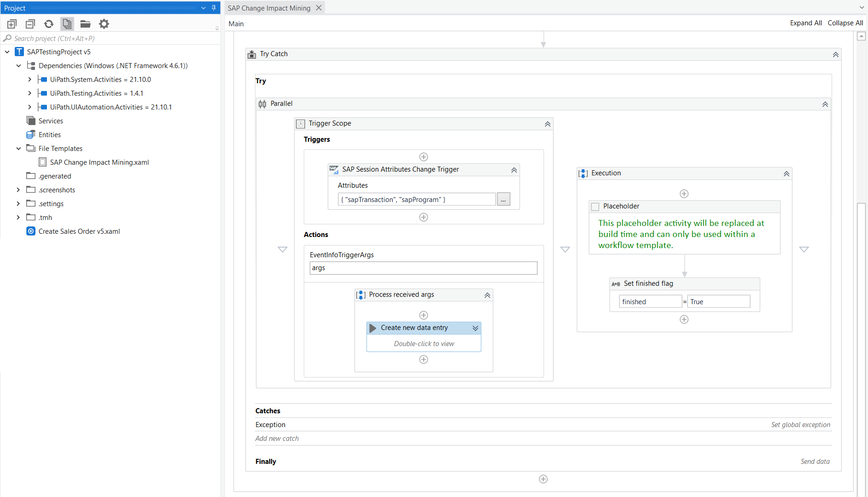Viewport: 868px width, 497px height.
Task: Expand Create new data entry activity
Action: (x=475, y=329)
